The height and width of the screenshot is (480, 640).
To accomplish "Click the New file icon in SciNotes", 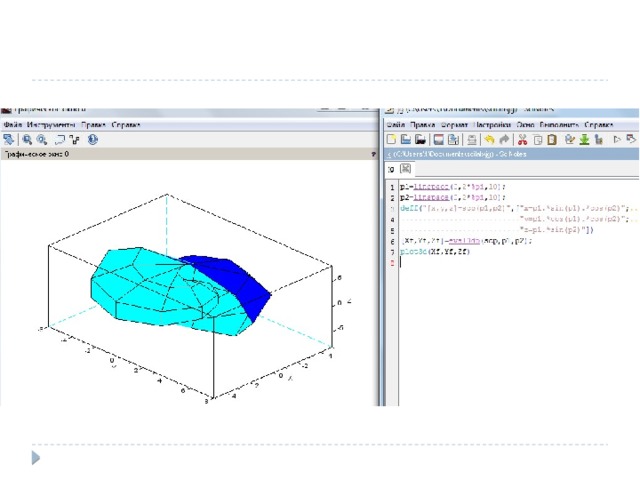I will coord(392,140).
